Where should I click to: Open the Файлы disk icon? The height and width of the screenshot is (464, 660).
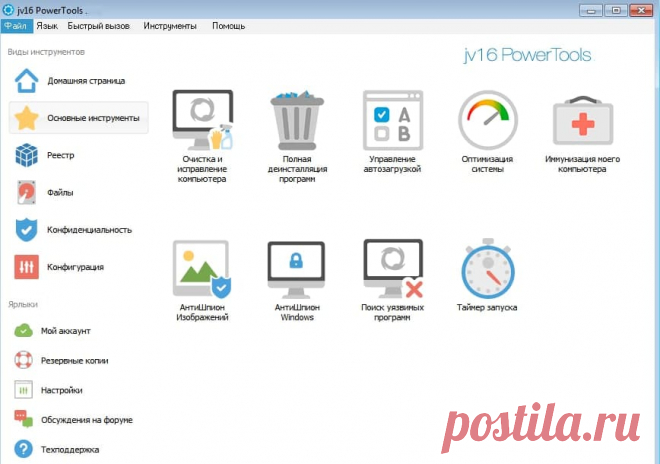click(27, 192)
